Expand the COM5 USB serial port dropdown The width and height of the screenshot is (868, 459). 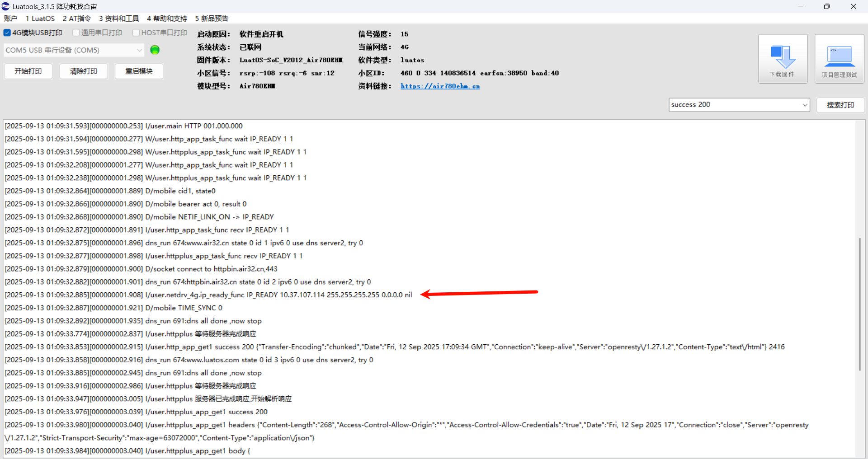[139, 50]
